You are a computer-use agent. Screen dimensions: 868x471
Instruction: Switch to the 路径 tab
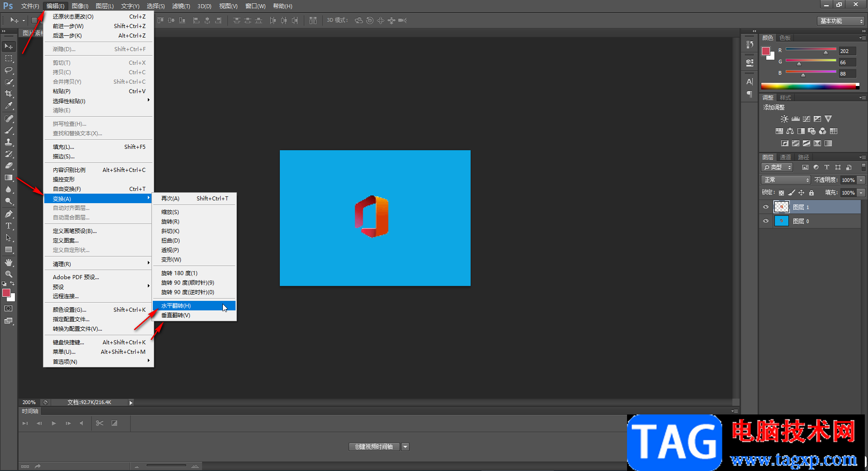803,157
